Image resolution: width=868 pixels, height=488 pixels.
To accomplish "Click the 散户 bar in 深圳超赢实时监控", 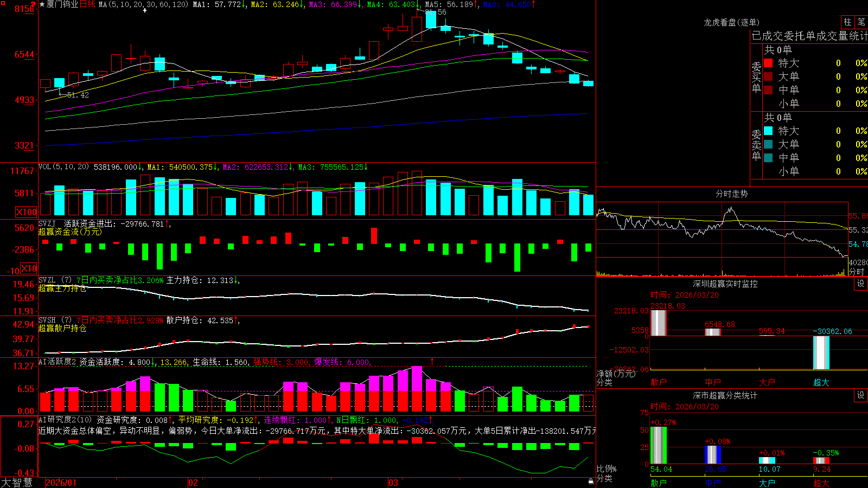I will click(659, 323).
